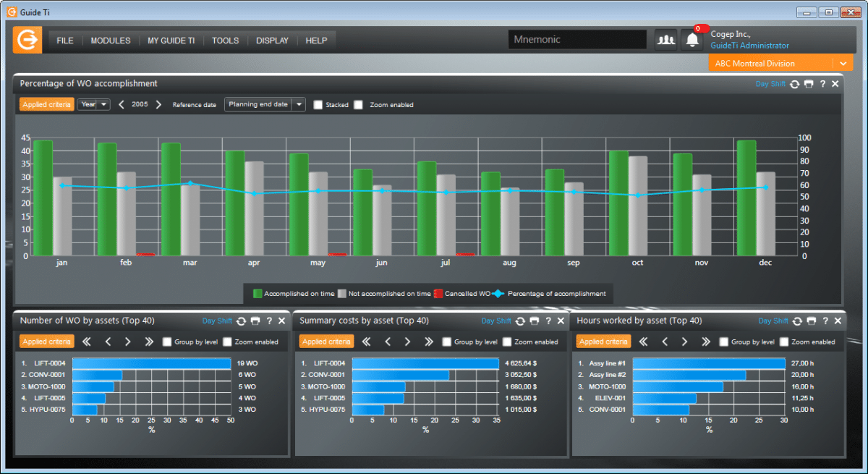Print the Percentage of WO accomplishment panel
Viewport: 868px width, 474px height.
pos(809,84)
